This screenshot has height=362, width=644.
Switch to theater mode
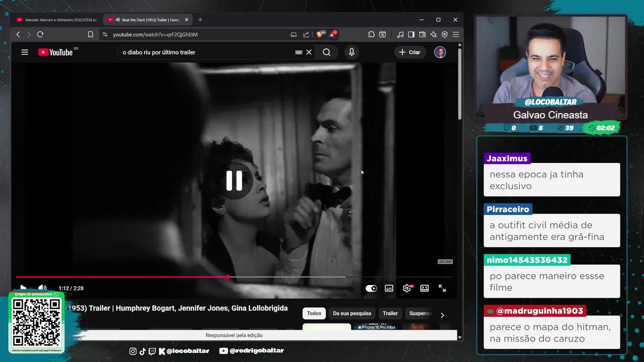425,288
